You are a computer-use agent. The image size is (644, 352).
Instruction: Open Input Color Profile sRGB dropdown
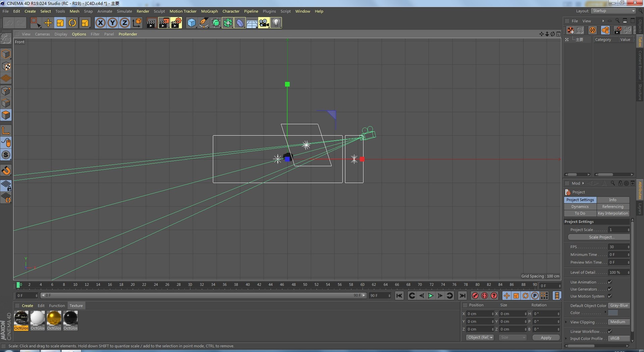[x=619, y=339]
